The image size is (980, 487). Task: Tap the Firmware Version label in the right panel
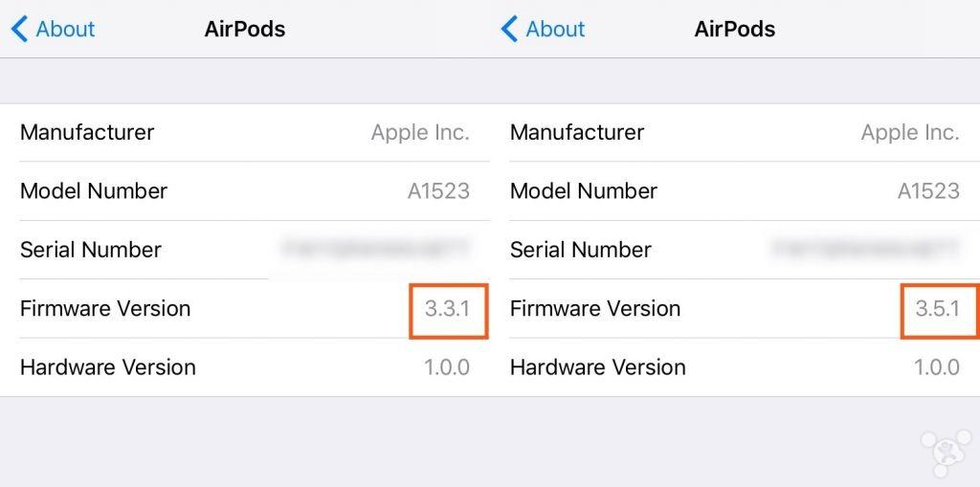point(595,309)
